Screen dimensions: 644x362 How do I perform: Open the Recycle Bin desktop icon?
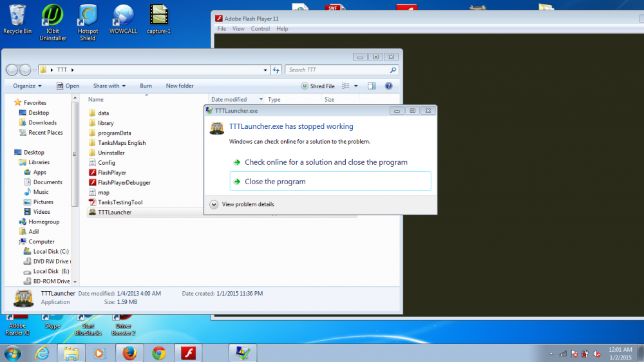(x=17, y=19)
